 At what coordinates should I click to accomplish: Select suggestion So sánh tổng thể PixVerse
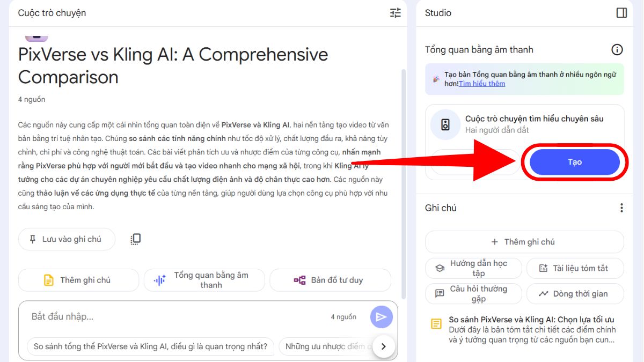coord(150,346)
